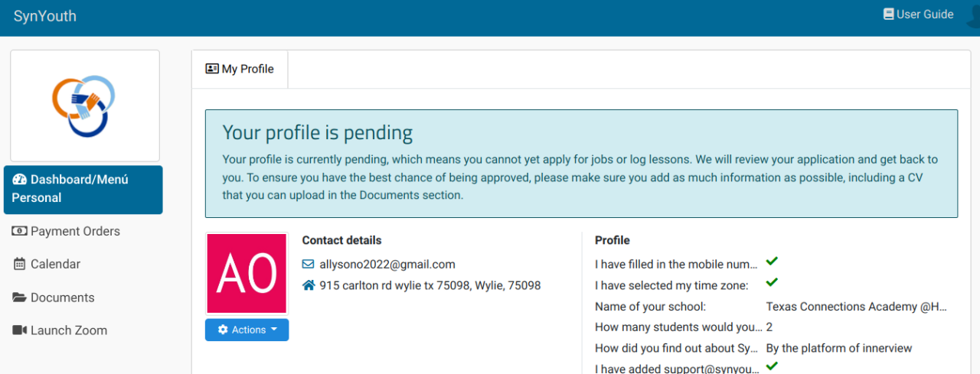Open the User Guide link
Viewport: 980px width, 374px height.
[918, 15]
